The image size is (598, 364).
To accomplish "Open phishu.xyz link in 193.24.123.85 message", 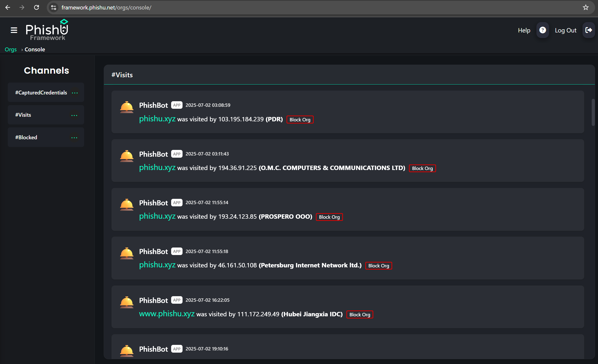I will pyautogui.click(x=157, y=216).
